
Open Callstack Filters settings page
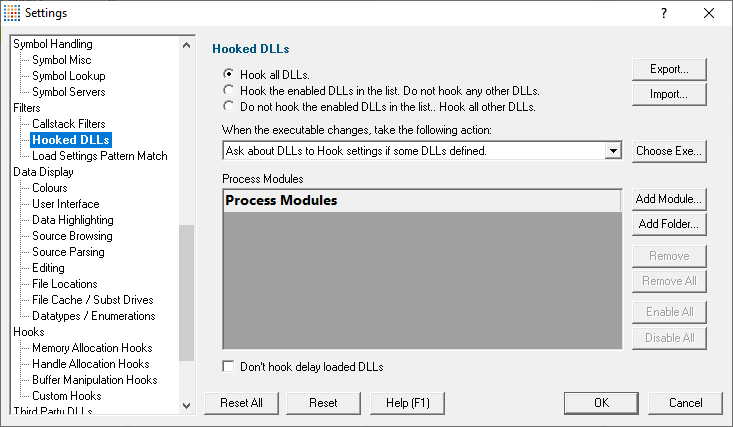click(x=69, y=124)
